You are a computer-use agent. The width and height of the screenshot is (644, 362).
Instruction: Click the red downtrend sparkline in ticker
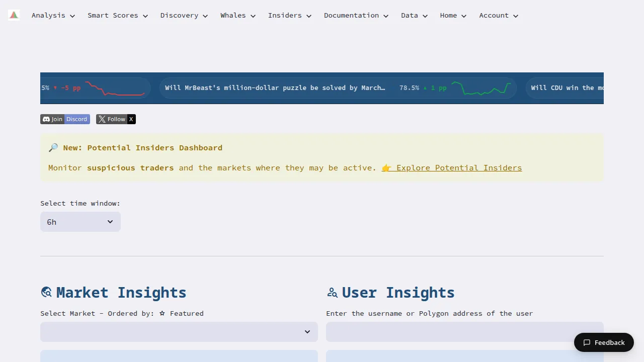click(115, 88)
